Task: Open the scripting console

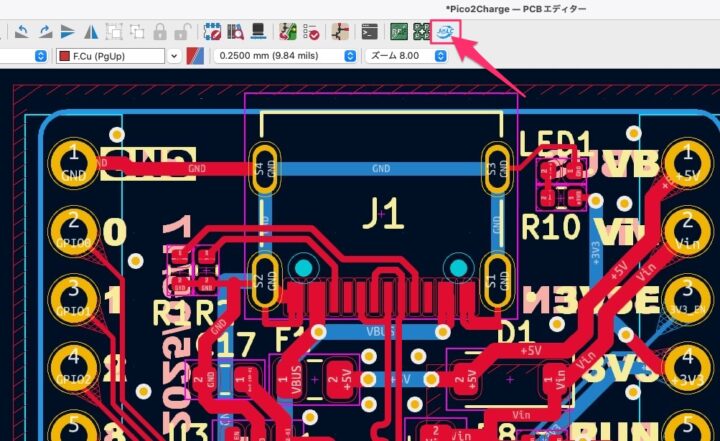Action: (x=370, y=32)
